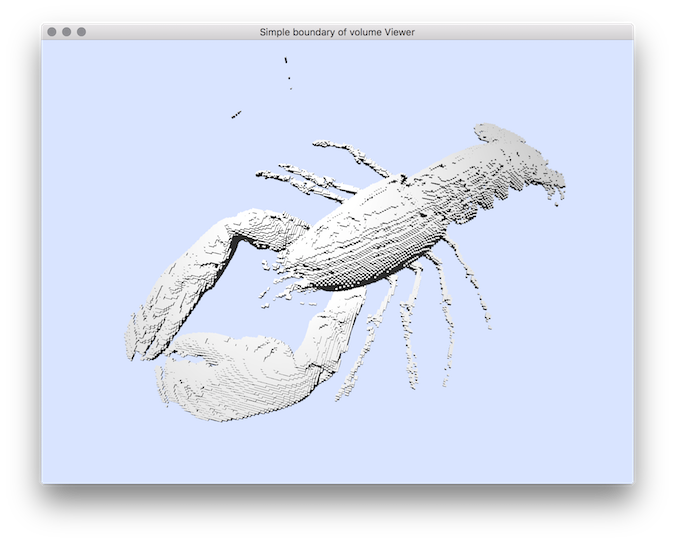Click the "Simple boundary of volume Viewer" title text
Viewport: 675px width, 543px height.
(x=337, y=32)
